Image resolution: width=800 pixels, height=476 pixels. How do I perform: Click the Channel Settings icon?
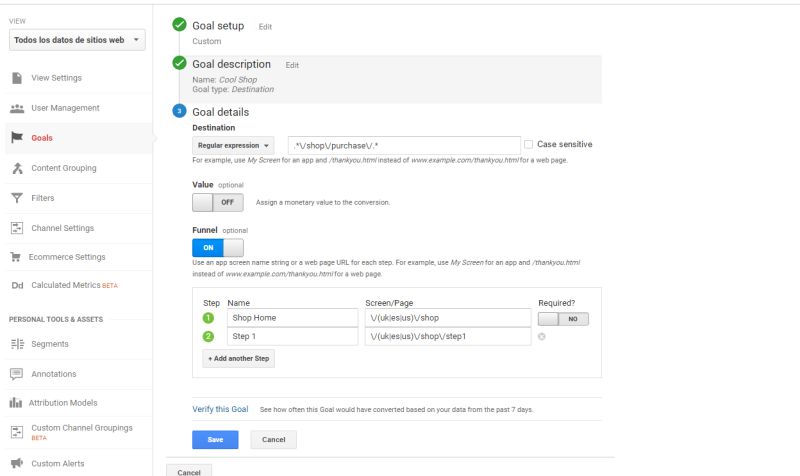pos(17,228)
